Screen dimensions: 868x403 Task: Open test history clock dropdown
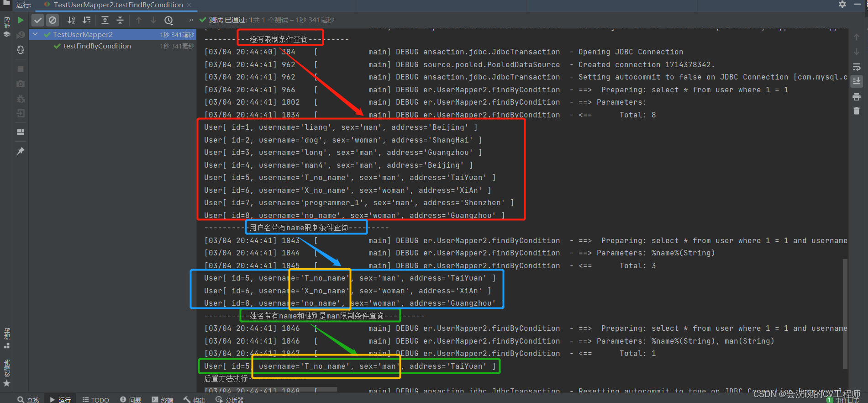click(169, 20)
